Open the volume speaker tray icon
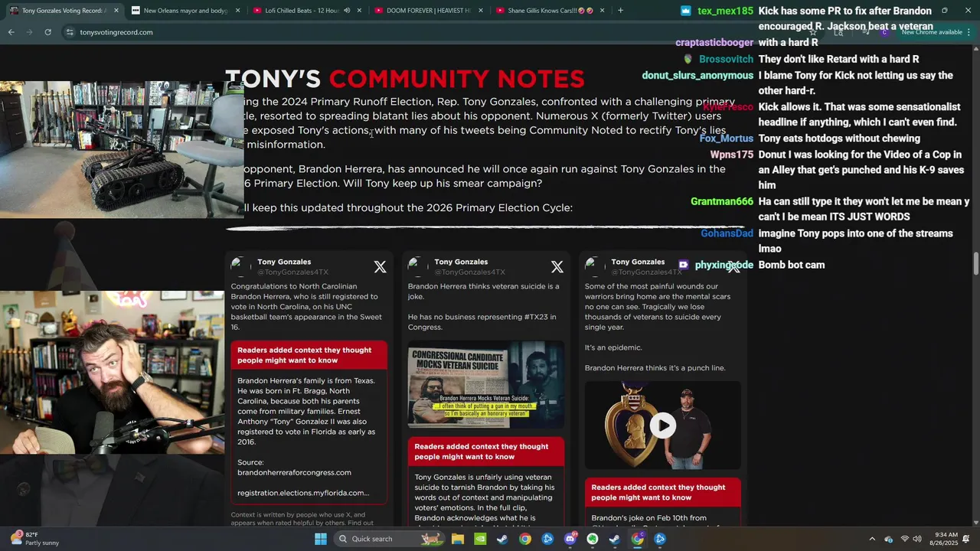Viewport: 980px width, 551px height. pyautogui.click(x=917, y=539)
